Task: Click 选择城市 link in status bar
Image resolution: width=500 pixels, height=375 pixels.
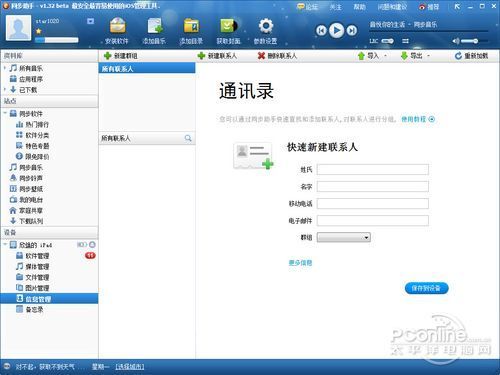Action: (x=130, y=367)
